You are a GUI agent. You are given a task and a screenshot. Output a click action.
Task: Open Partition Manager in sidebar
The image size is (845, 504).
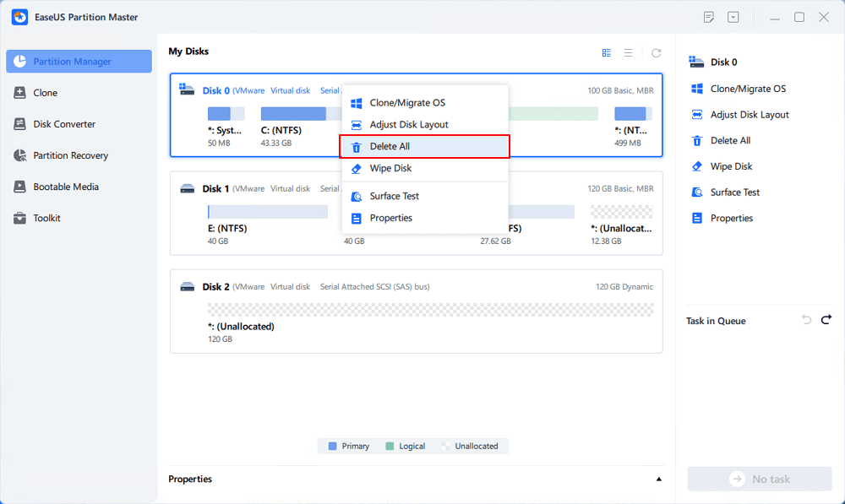79,62
